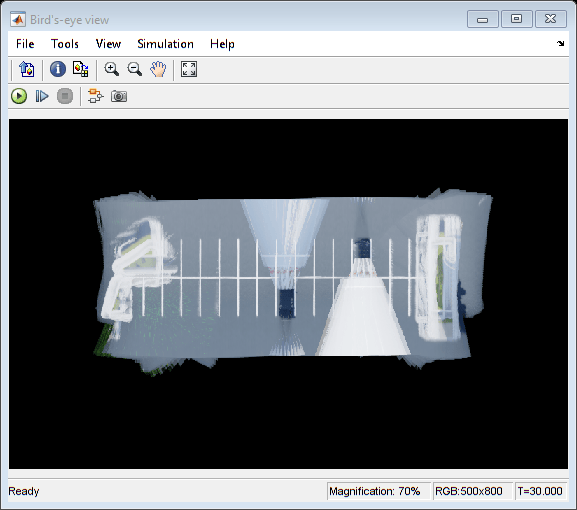
Task: Open the Help menu
Action: pos(222,44)
